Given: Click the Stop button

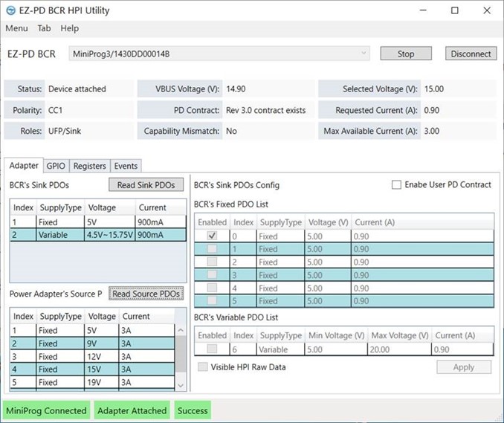Looking at the screenshot, I should click(406, 54).
